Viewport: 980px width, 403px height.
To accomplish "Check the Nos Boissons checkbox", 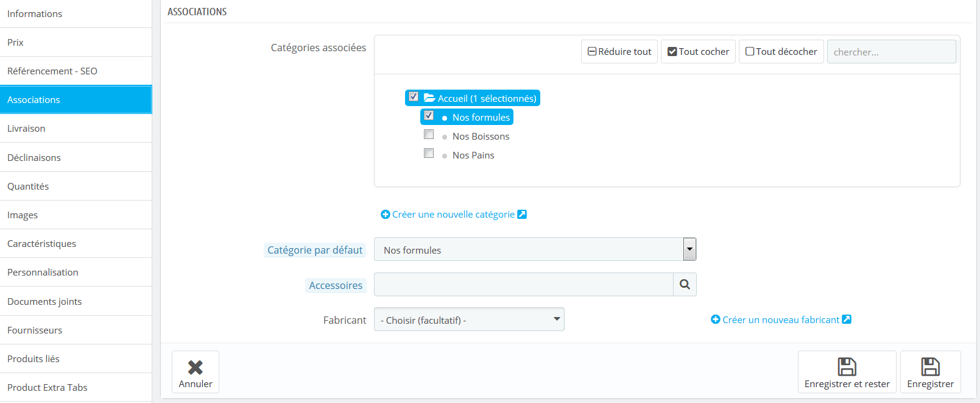I will [429, 134].
